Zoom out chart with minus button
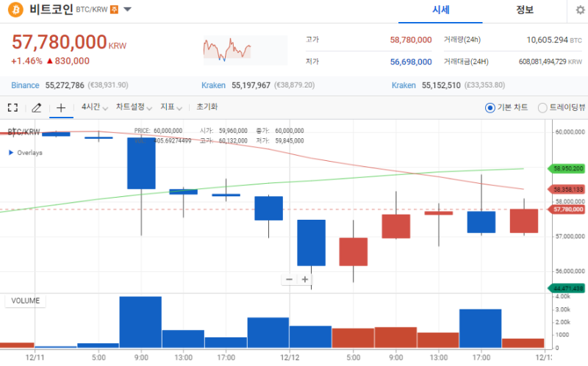 [289, 279]
